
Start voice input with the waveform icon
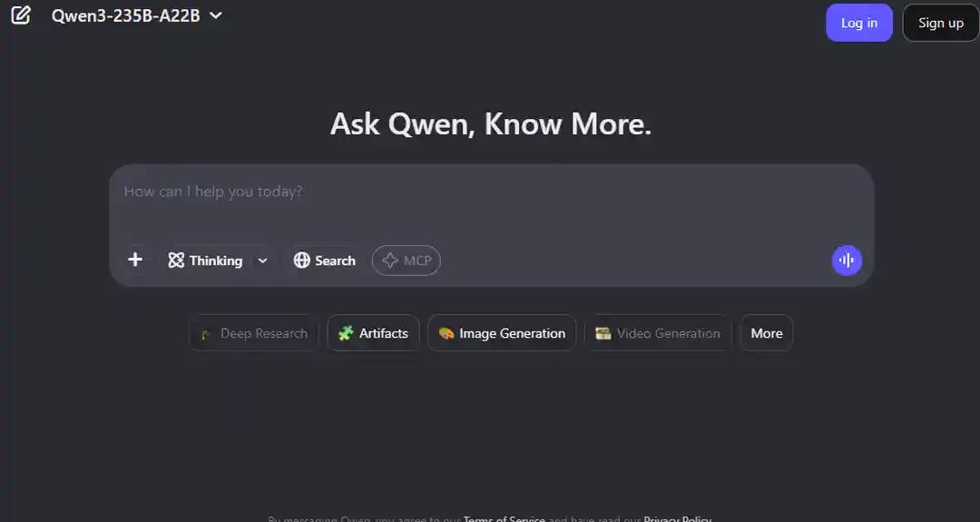tap(847, 260)
